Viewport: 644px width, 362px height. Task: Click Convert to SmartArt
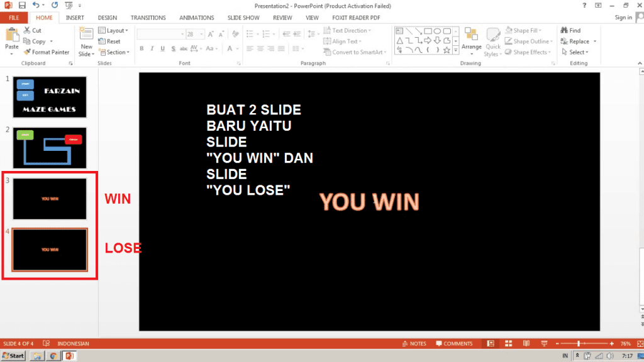point(355,52)
